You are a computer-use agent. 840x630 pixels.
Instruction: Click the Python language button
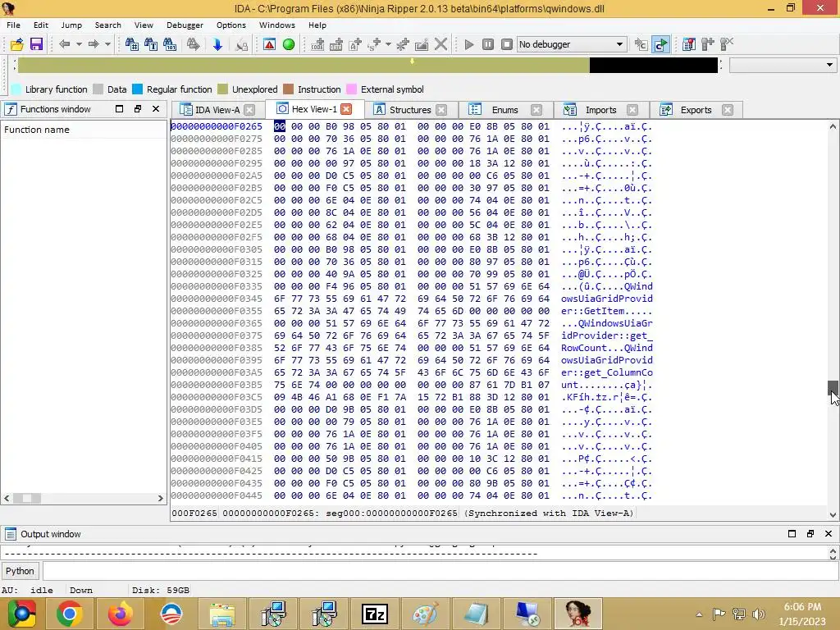coord(20,571)
